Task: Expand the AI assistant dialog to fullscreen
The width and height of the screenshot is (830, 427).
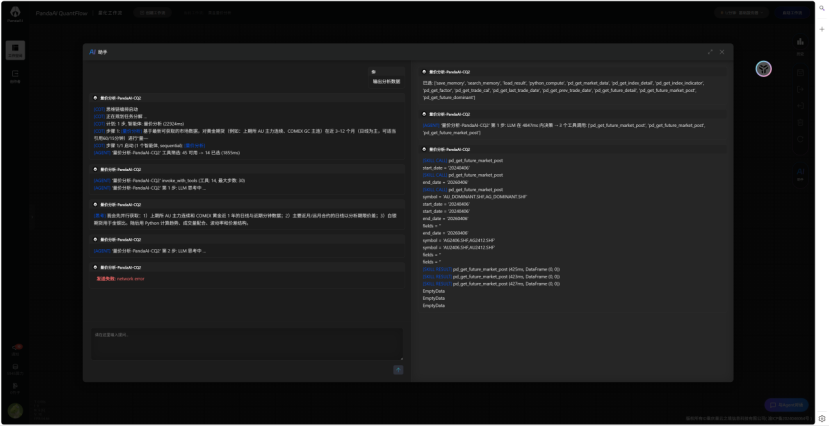Action: (710, 51)
